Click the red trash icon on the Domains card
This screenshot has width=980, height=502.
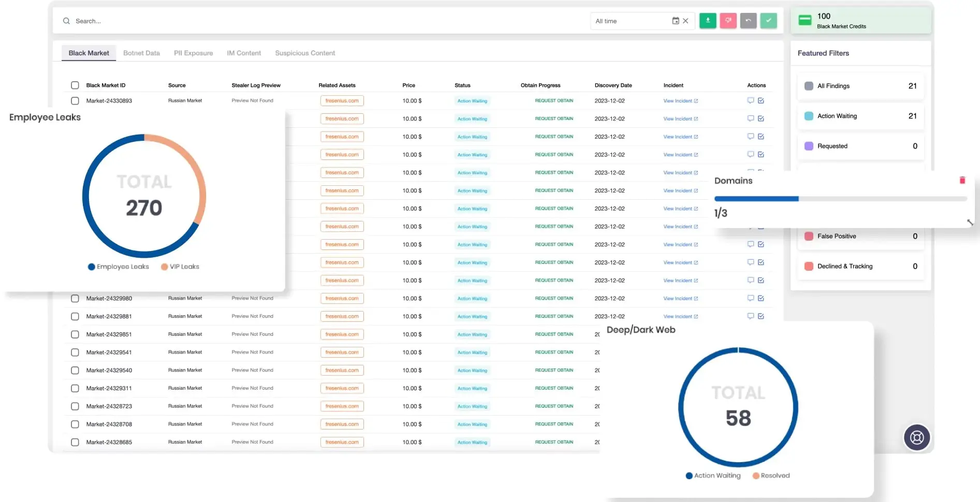pyautogui.click(x=962, y=180)
